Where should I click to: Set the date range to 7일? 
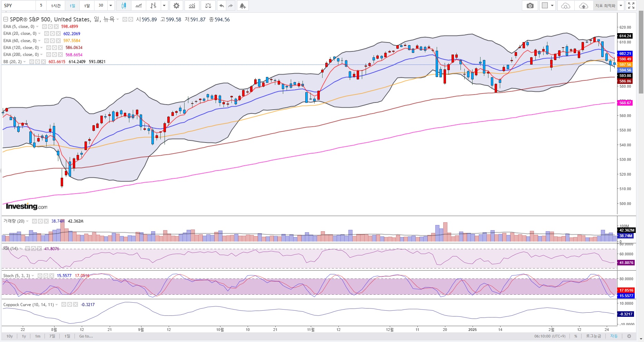click(52, 336)
